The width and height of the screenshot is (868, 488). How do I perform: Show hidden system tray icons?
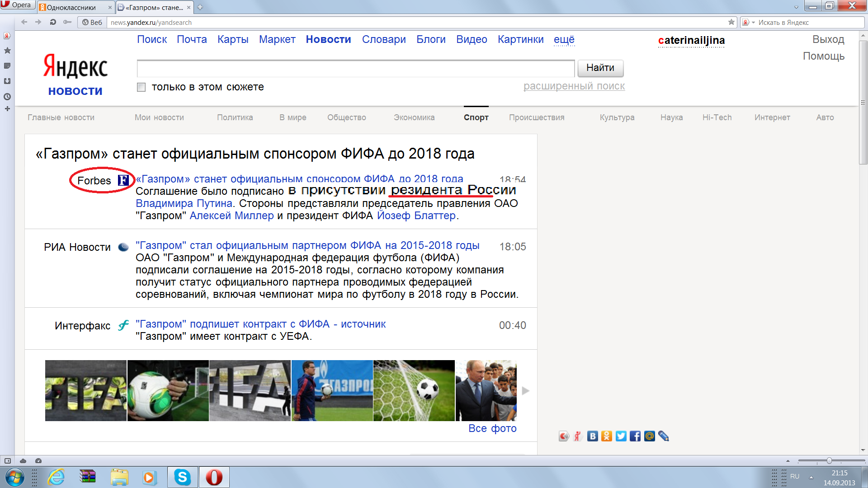(x=811, y=477)
